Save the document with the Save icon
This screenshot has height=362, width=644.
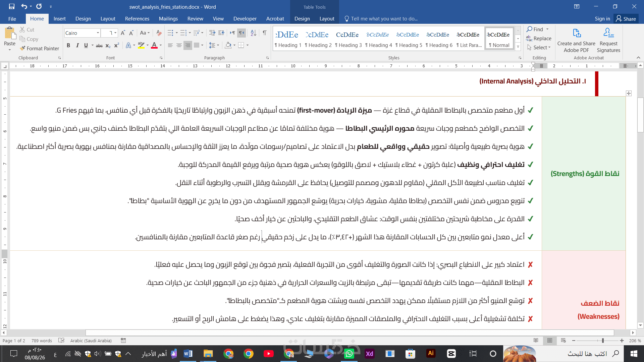[x=12, y=6]
